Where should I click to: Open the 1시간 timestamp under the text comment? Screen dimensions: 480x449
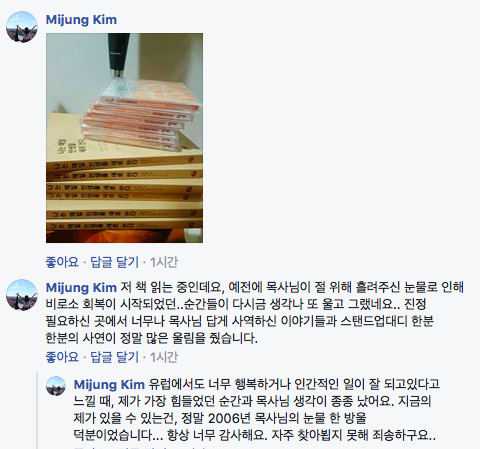click(x=164, y=357)
